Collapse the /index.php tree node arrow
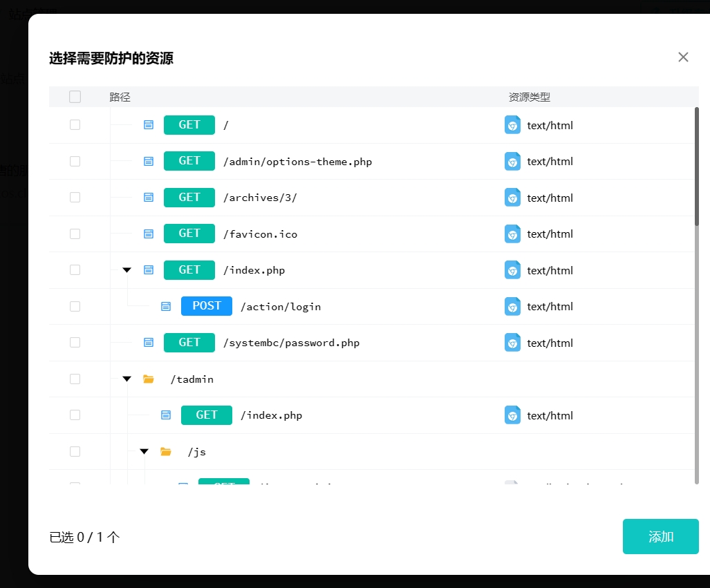This screenshot has width=710, height=588. 127,270
